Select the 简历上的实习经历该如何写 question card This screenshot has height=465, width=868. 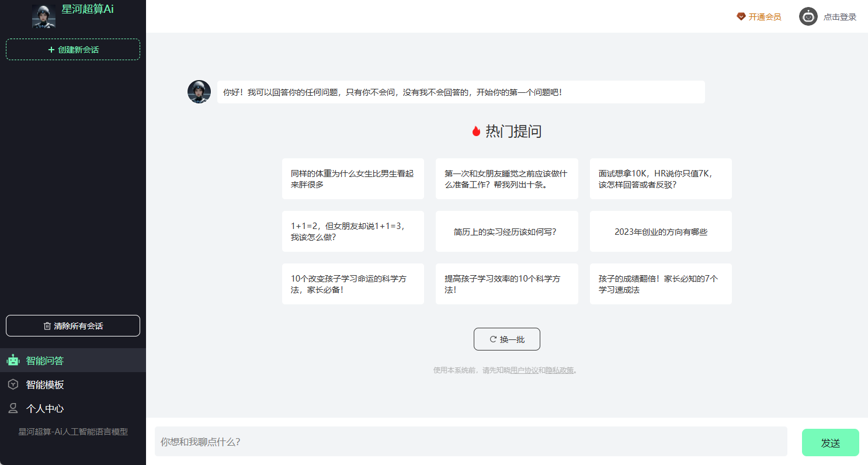tap(506, 232)
